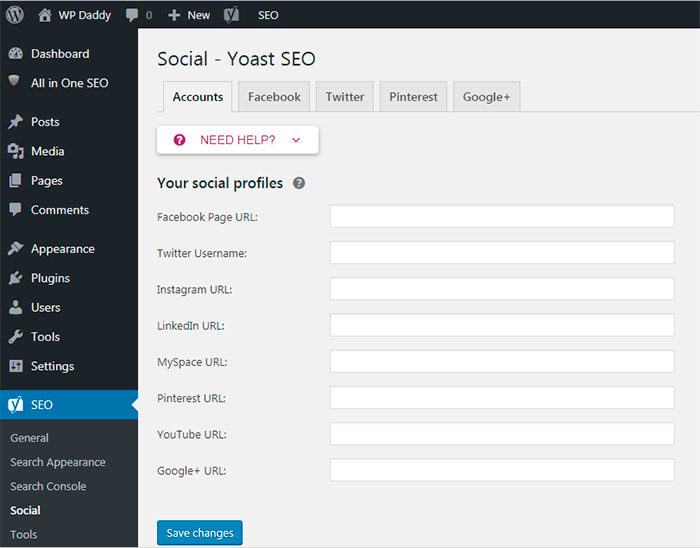Image resolution: width=700 pixels, height=548 pixels.
Task: Focus the MySpace URL field
Action: [x=502, y=361]
